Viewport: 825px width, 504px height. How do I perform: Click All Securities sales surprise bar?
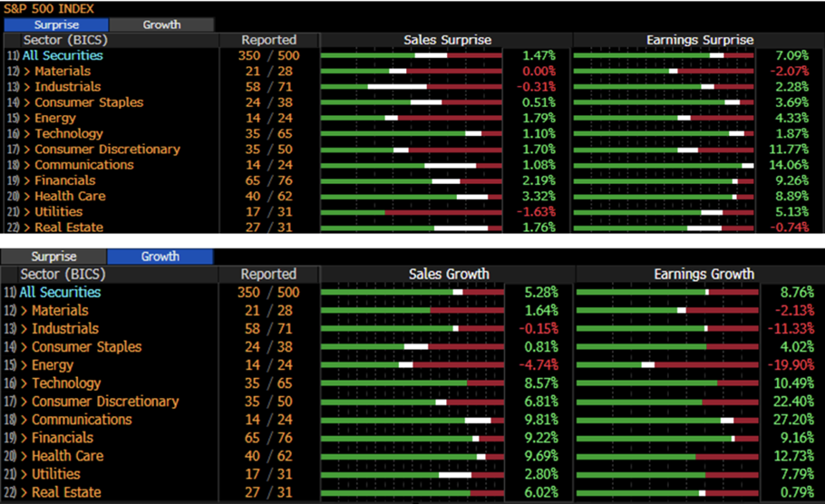tap(411, 55)
